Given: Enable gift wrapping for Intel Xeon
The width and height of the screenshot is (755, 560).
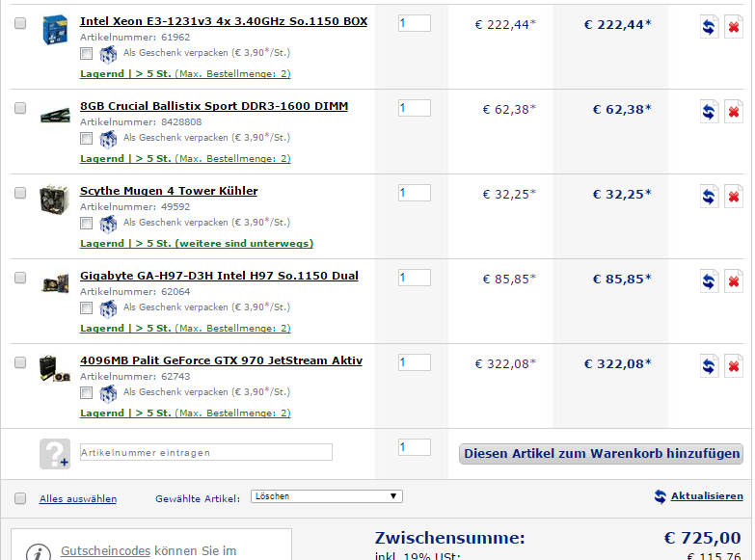Looking at the screenshot, I should (x=86, y=53).
